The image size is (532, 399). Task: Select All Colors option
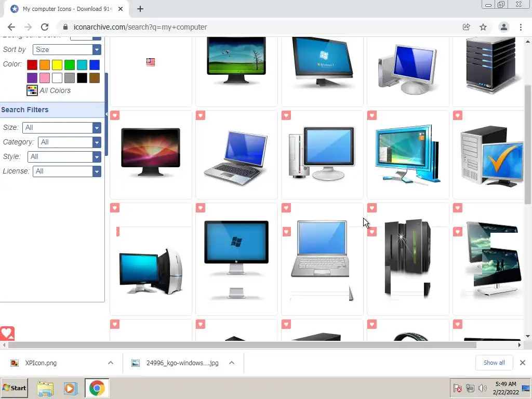pyautogui.click(x=49, y=90)
